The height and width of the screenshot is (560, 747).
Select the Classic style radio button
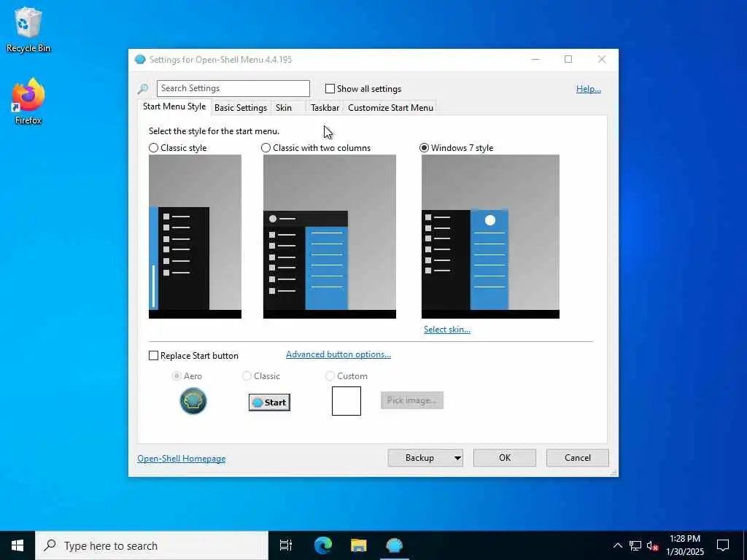[153, 148]
